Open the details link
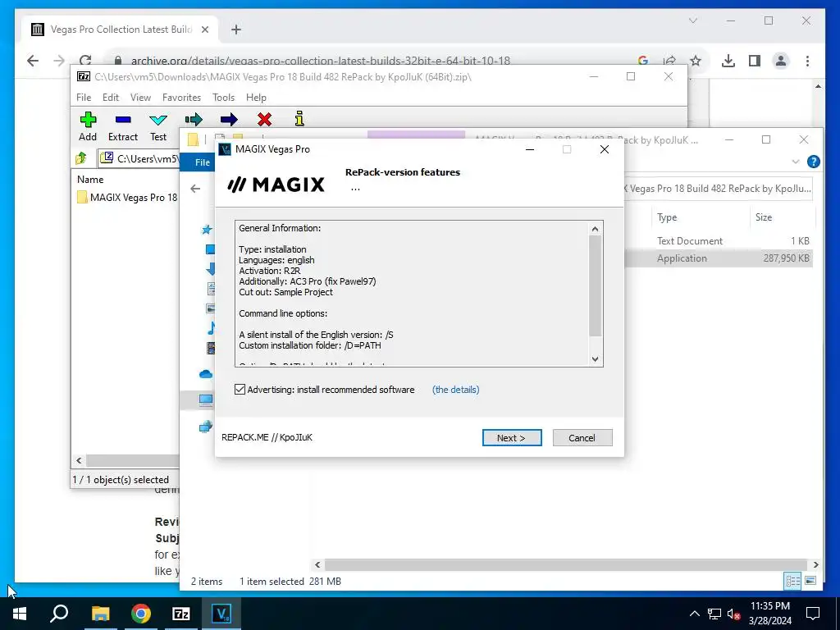The height and width of the screenshot is (630, 840). pyautogui.click(x=455, y=390)
